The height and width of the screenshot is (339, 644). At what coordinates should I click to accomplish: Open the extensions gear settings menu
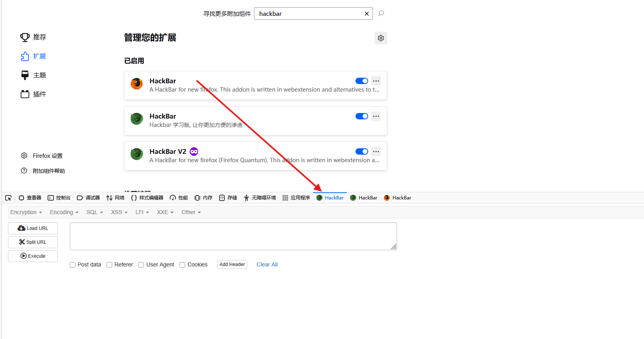[x=381, y=38]
